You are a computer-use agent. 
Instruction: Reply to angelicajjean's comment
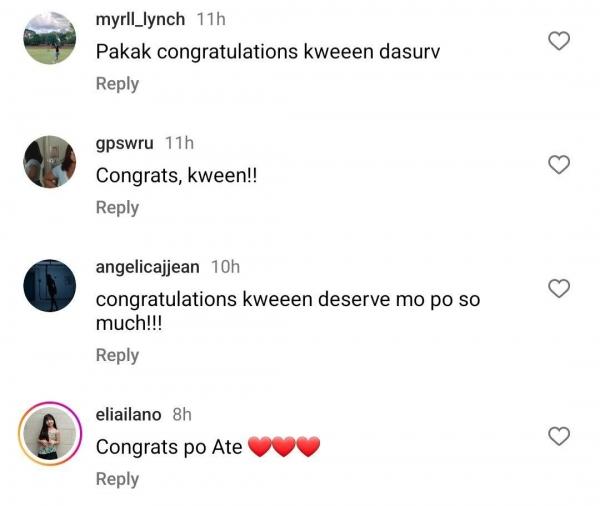click(117, 355)
